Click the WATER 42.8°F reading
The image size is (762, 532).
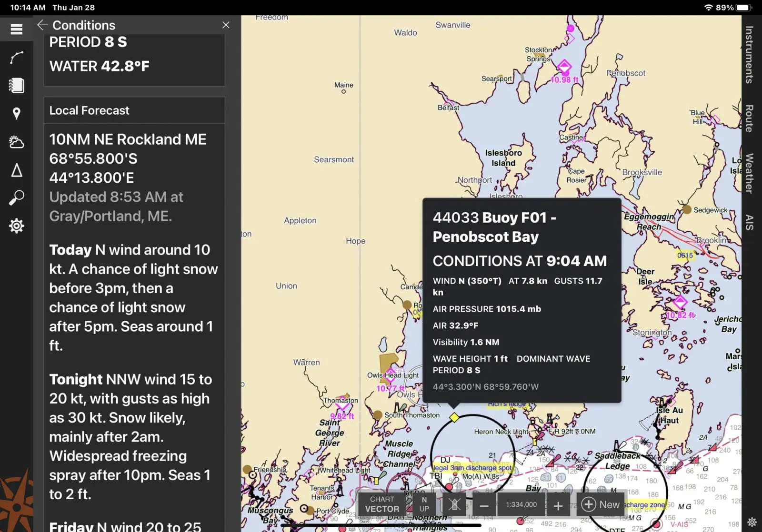point(99,66)
